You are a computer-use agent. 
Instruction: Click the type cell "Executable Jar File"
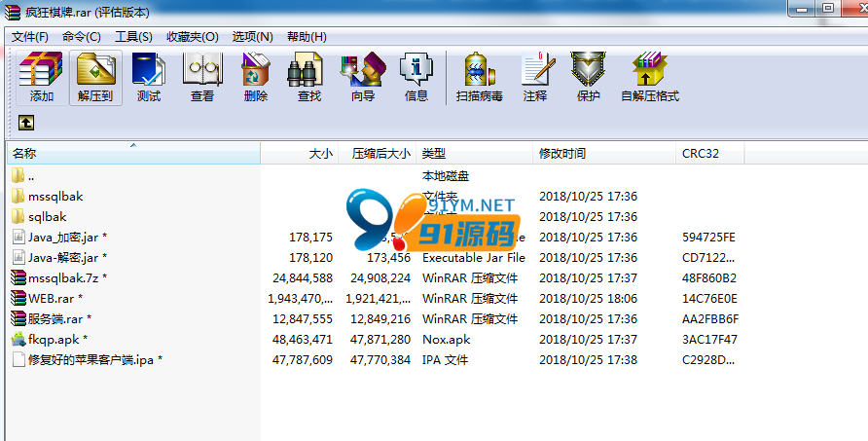point(474,258)
